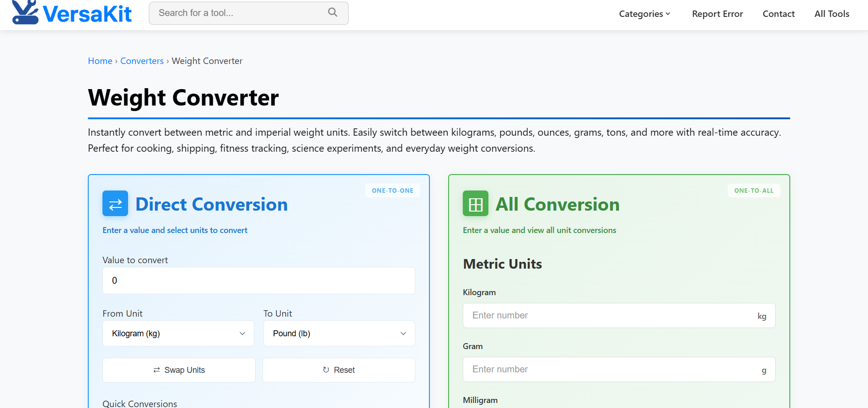Click the Reset button

click(x=339, y=370)
